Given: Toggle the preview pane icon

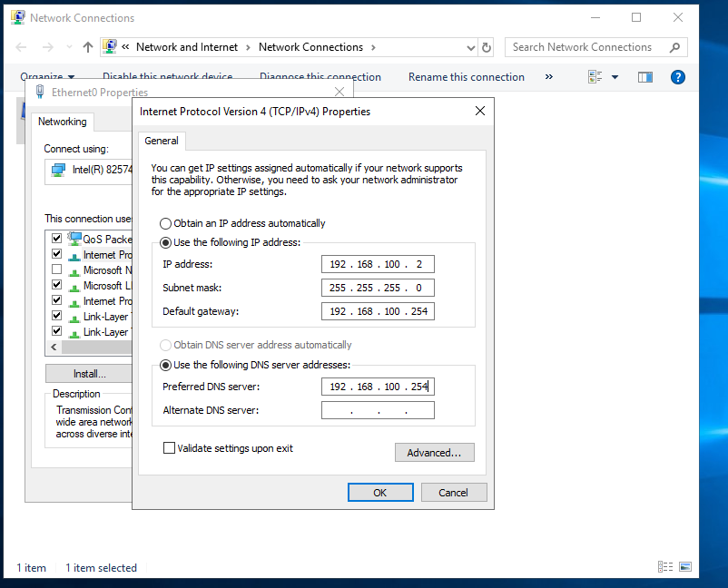Looking at the screenshot, I should [x=645, y=77].
